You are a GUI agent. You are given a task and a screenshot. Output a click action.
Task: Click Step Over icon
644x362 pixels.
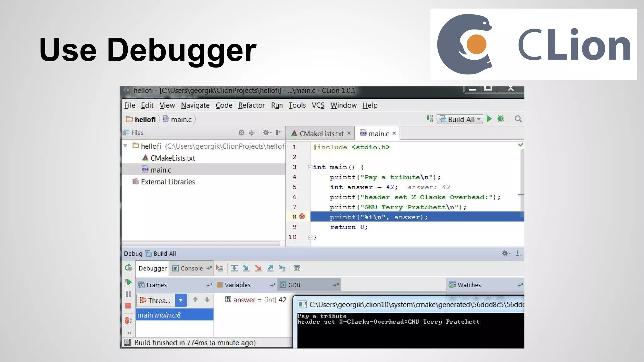(234, 268)
